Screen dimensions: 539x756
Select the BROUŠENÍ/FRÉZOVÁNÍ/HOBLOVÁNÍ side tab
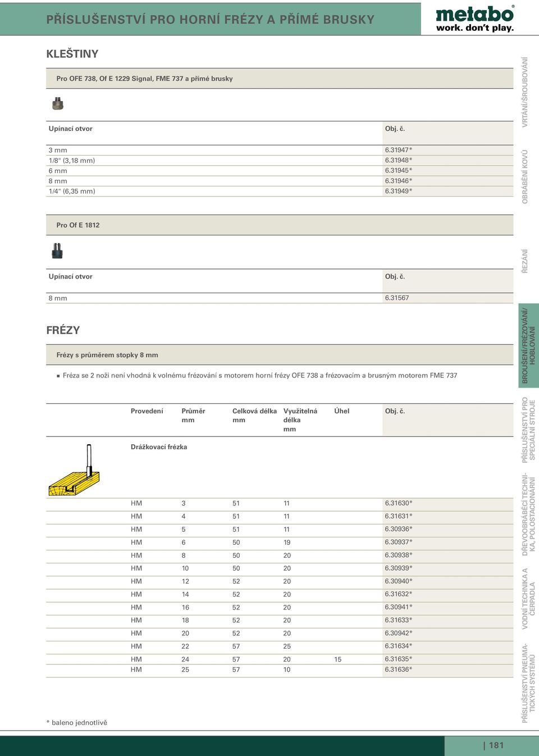pyautogui.click(x=528, y=345)
